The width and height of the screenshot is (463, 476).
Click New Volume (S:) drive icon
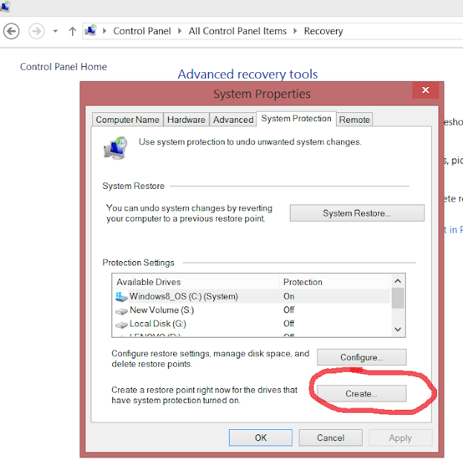coord(121,311)
